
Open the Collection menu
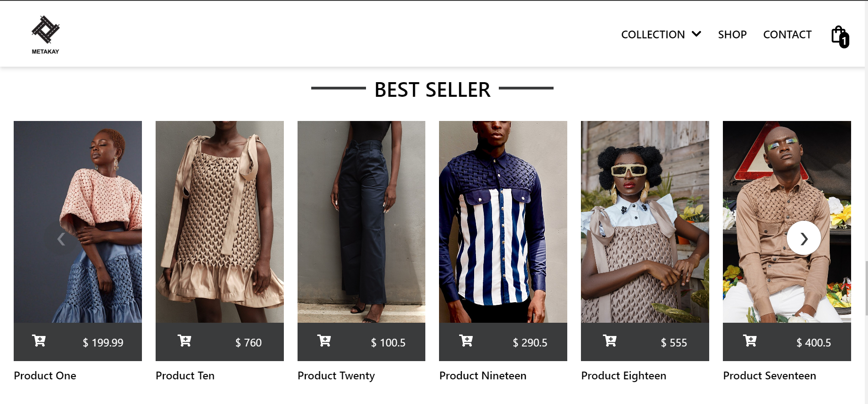[653, 35]
